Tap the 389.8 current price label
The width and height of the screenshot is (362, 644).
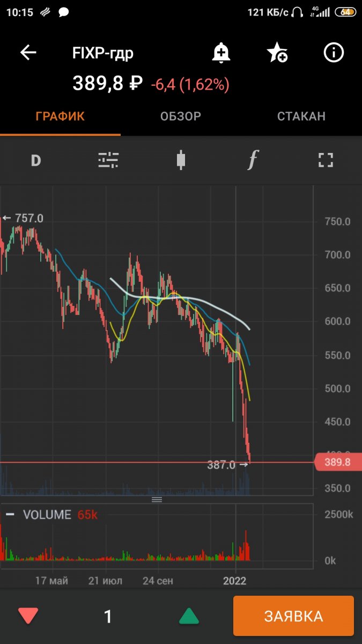click(x=337, y=463)
